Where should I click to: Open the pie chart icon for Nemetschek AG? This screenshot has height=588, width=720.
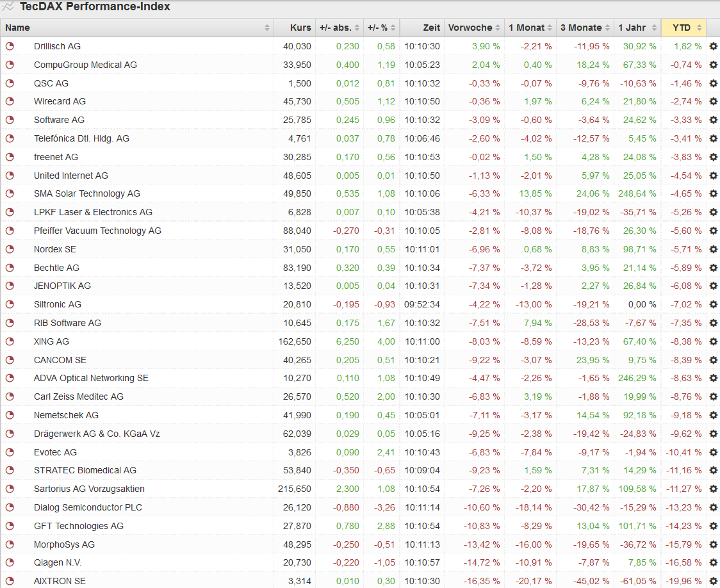pos(10,416)
